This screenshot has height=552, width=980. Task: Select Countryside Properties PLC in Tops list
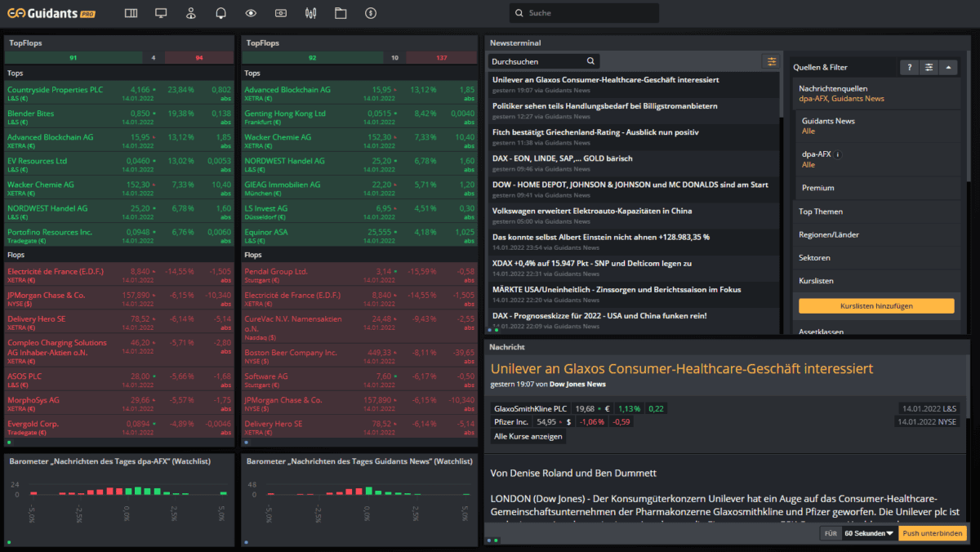click(x=119, y=92)
